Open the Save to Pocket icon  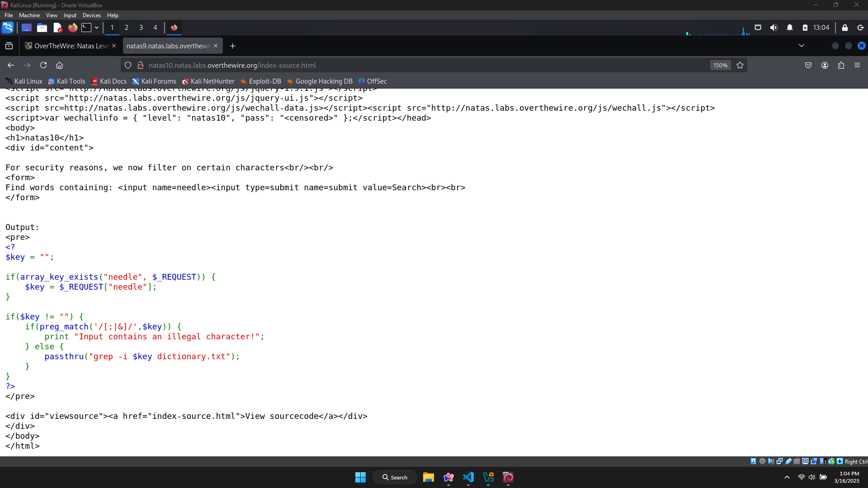coord(808,66)
